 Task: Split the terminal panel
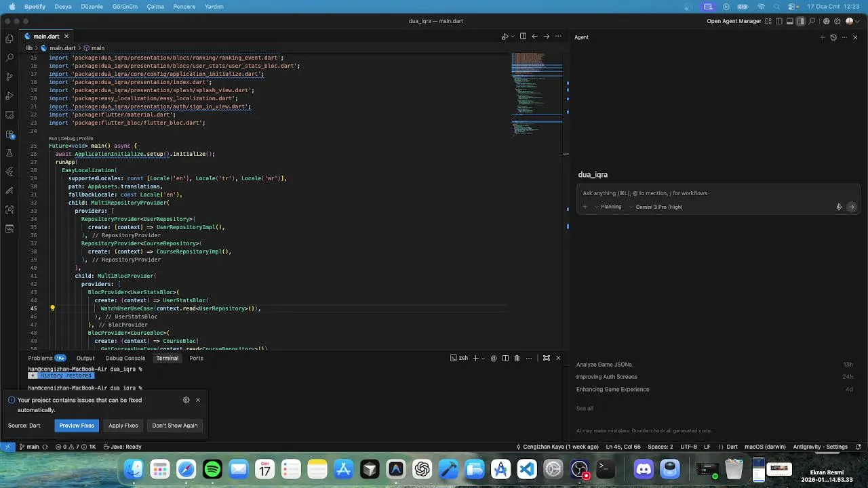pyautogui.click(x=505, y=358)
